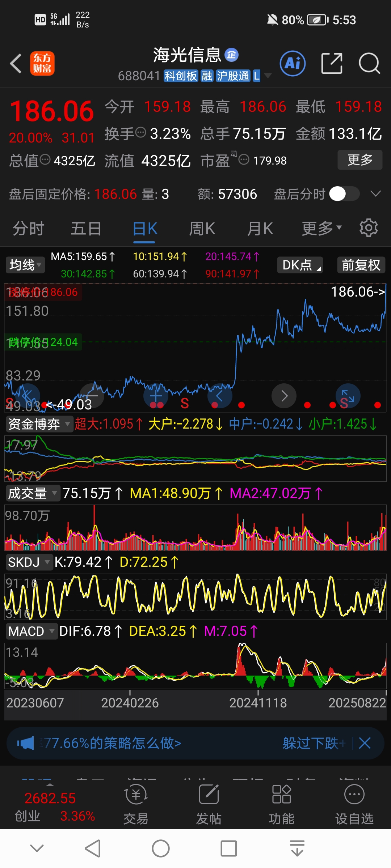The height and width of the screenshot is (868, 391).
Task: Open dropdown arrow beside stock tags
Action: (268, 76)
